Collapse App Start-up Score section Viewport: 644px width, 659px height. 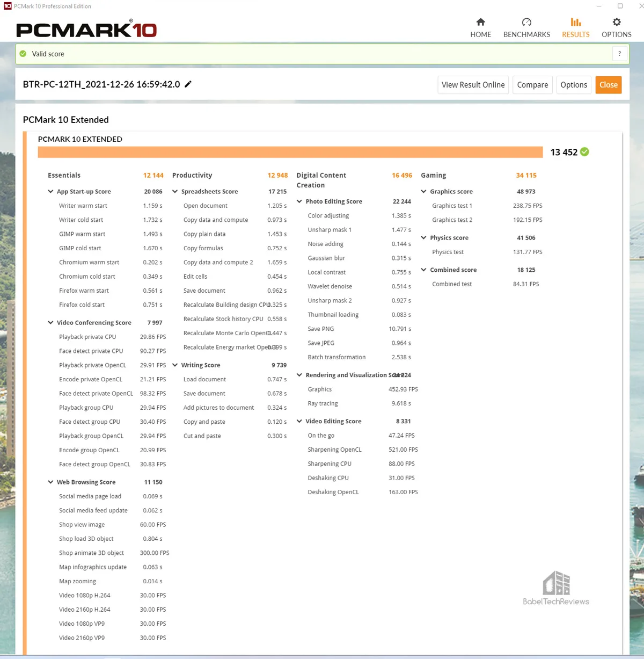point(50,192)
